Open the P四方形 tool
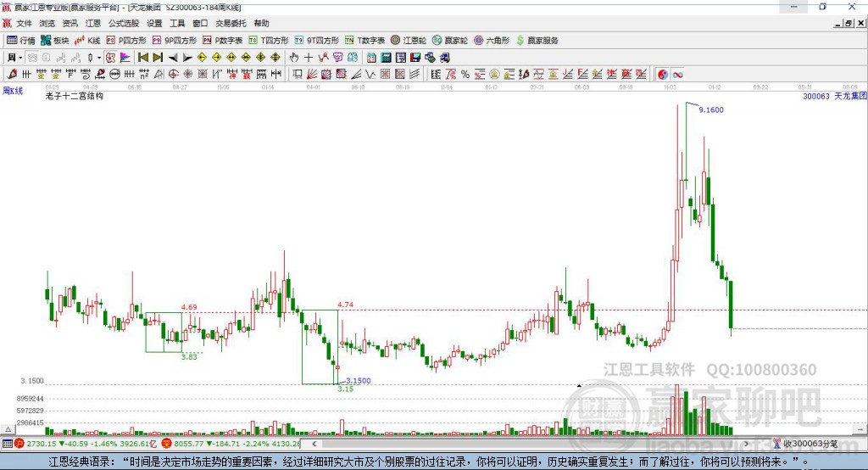This screenshot has height=470, width=868. click(126, 41)
